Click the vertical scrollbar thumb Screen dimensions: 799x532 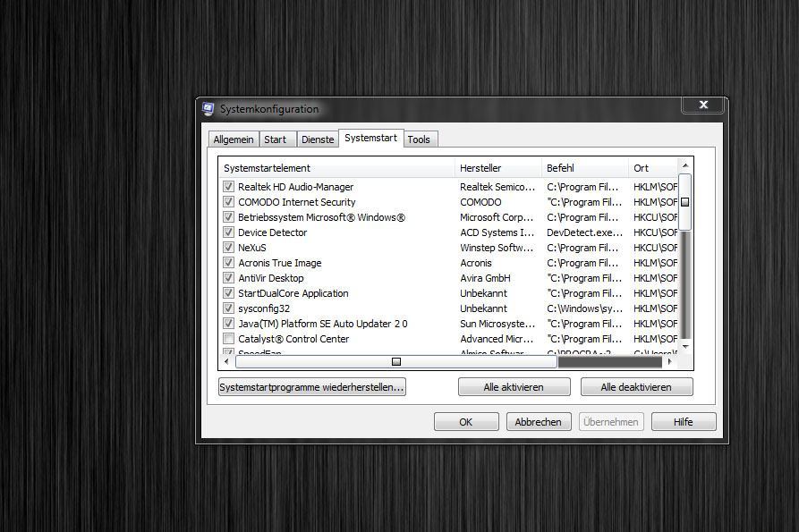(x=685, y=202)
